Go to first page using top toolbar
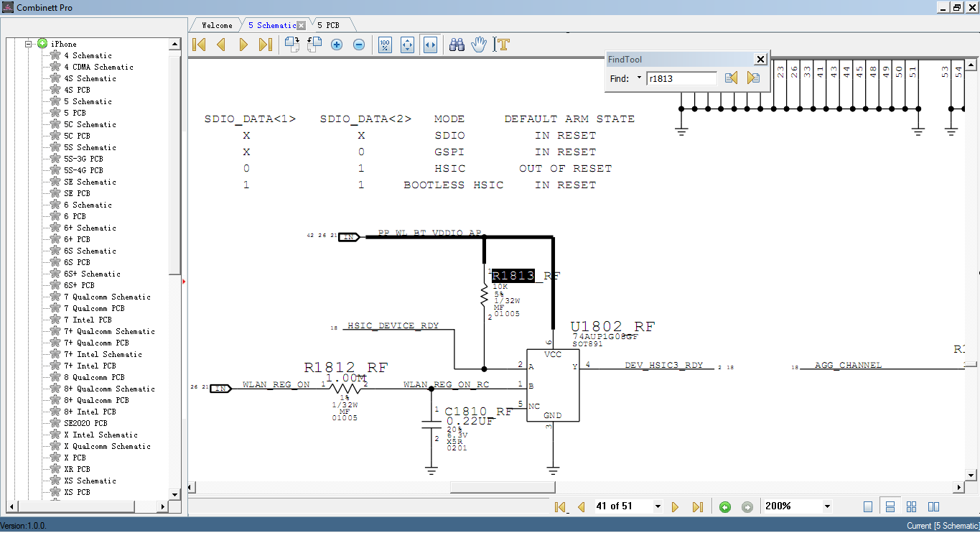The height and width of the screenshot is (533, 980). (200, 45)
